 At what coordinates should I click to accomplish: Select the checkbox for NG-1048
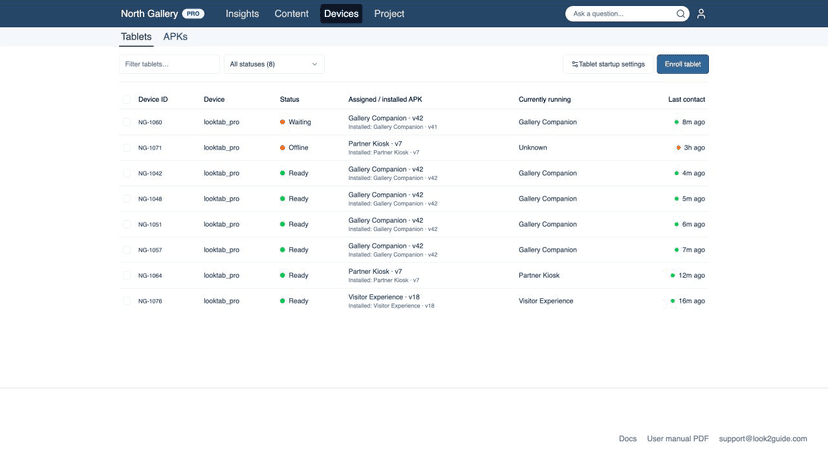tap(127, 199)
